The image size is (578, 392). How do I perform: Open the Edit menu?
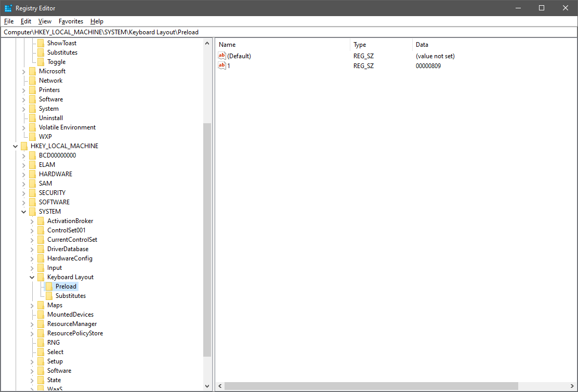click(x=26, y=21)
